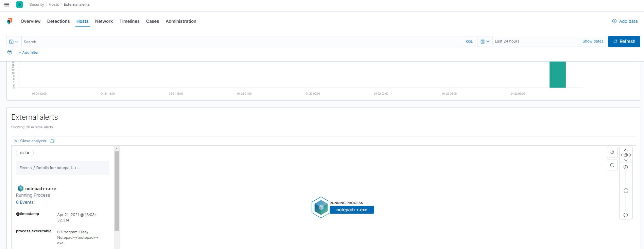The image size is (644, 249).
Task: Select the Hosts tab
Action: [x=82, y=21]
